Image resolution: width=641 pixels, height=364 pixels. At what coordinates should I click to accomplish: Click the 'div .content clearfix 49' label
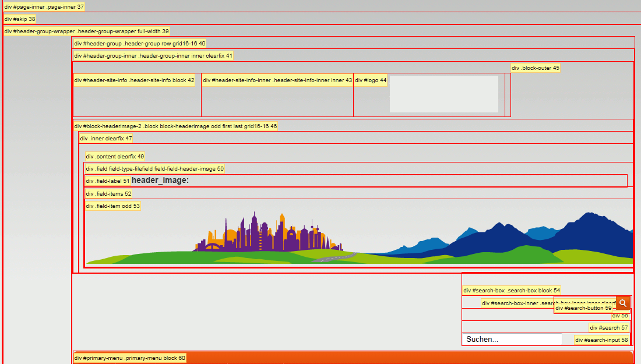tap(115, 157)
